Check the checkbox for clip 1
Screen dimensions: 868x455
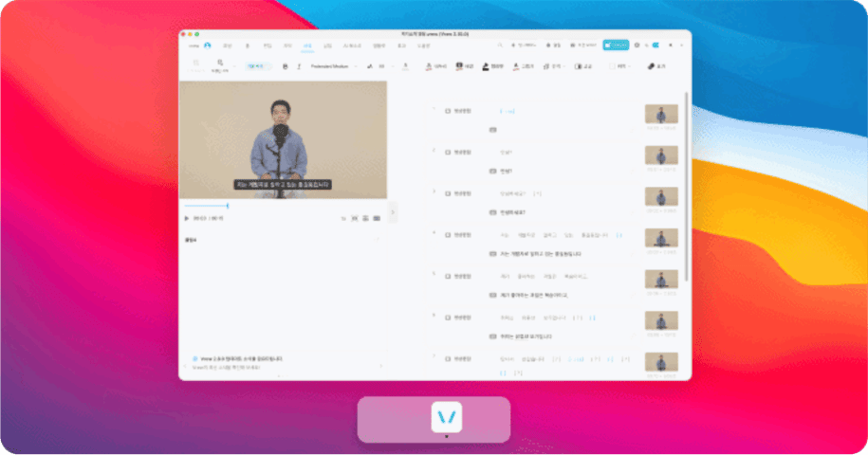[448, 111]
